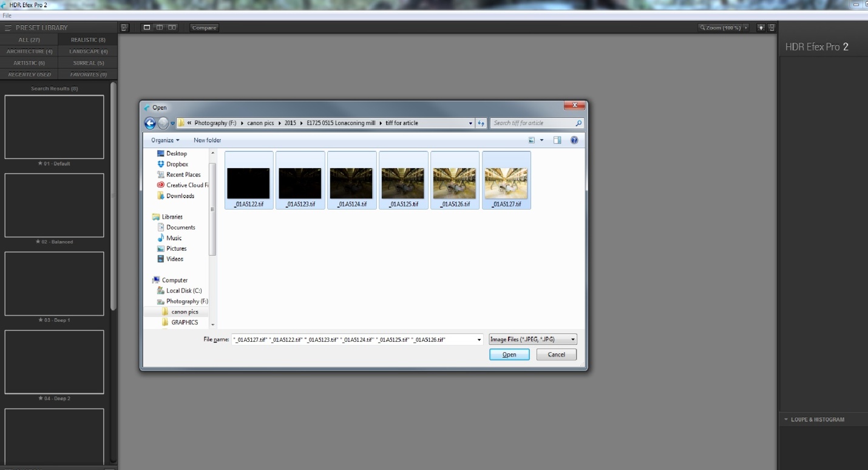
Task: Open the Zoom (100 %) dropdown
Action: tap(723, 28)
